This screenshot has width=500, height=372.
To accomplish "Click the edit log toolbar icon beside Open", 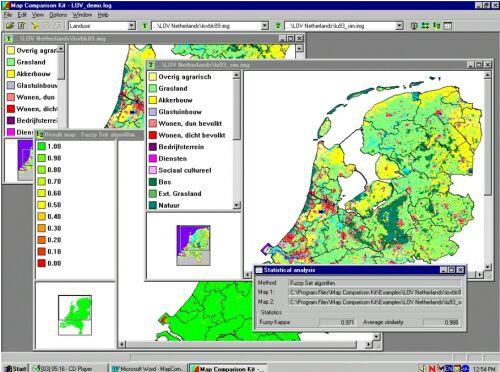I will click(x=22, y=26).
